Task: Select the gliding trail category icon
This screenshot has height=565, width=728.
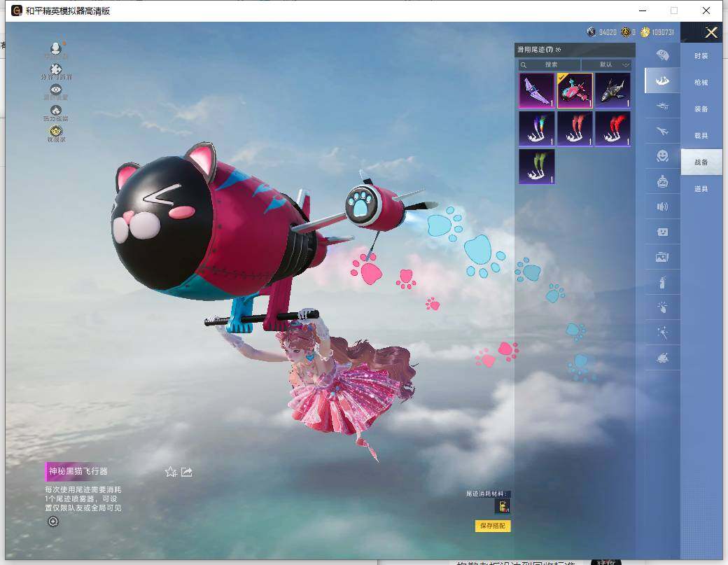Action: click(x=662, y=81)
